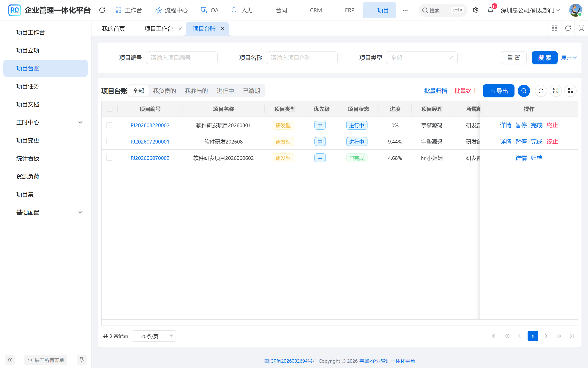The image size is (588, 368).
Task: Click the table fullscreen expand icon
Action: (556, 91)
